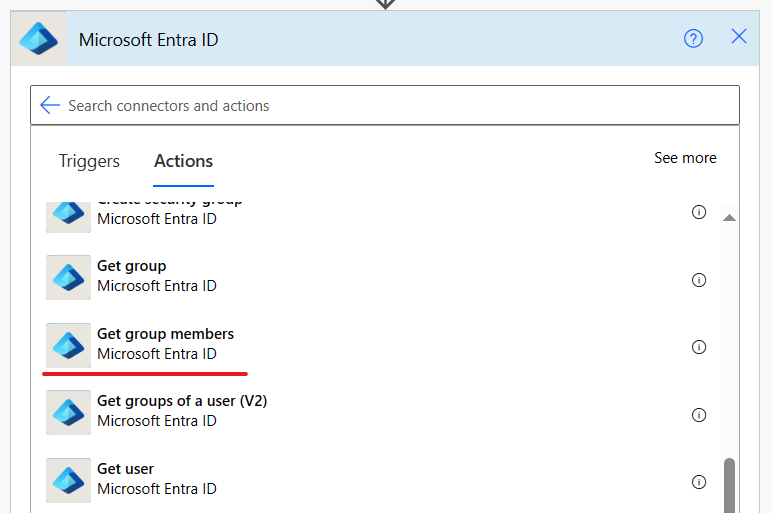Focus the Search connectors and actions field
Viewport: 772px width, 513px height.
[x=385, y=105]
